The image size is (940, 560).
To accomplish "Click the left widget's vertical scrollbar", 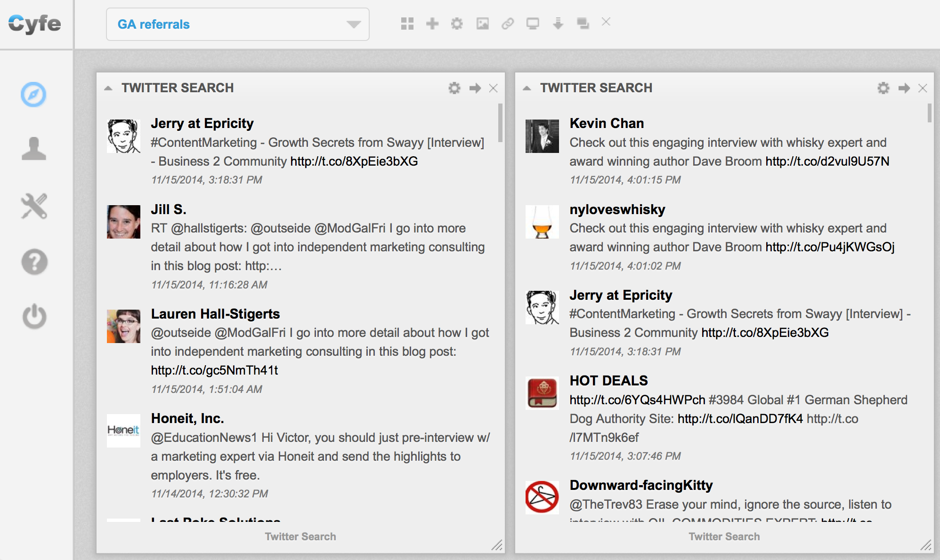I will click(x=500, y=122).
